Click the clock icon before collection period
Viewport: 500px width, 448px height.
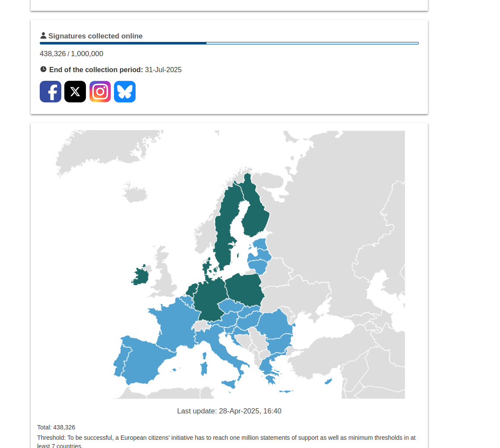click(x=43, y=70)
